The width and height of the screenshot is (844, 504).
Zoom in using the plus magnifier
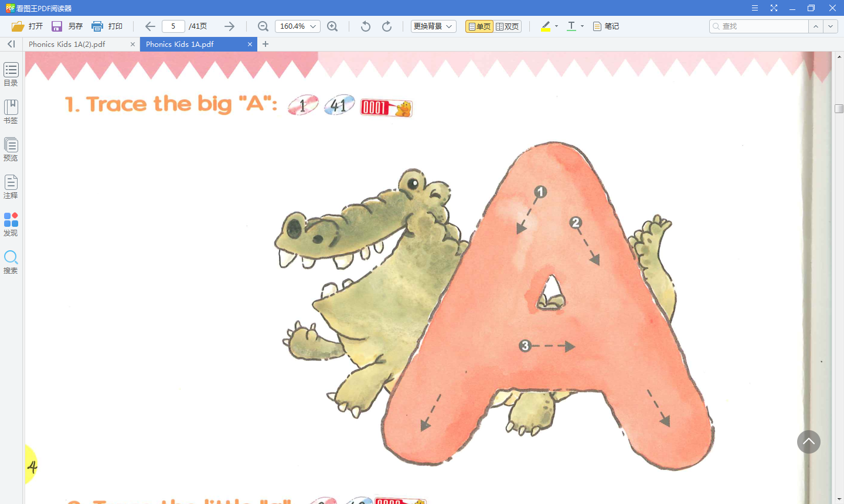coord(332,26)
